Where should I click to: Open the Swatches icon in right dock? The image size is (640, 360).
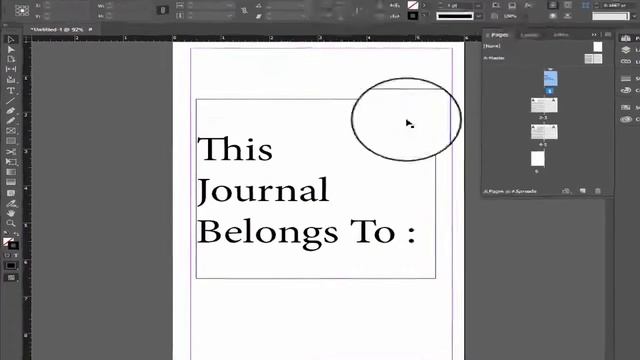[x=626, y=107]
